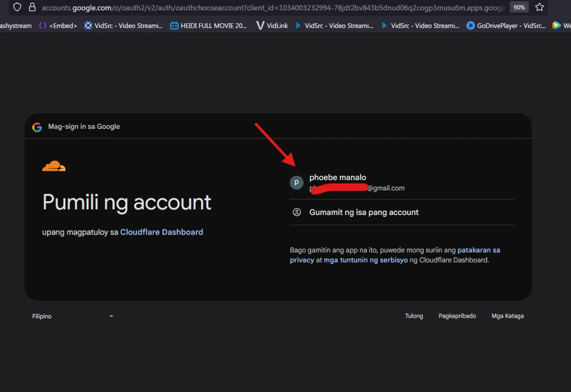Screen dimensions: 571x392
Task: Open the VidSrc bookmark beside the <Embed> bookmark
Action: [x=124, y=26]
